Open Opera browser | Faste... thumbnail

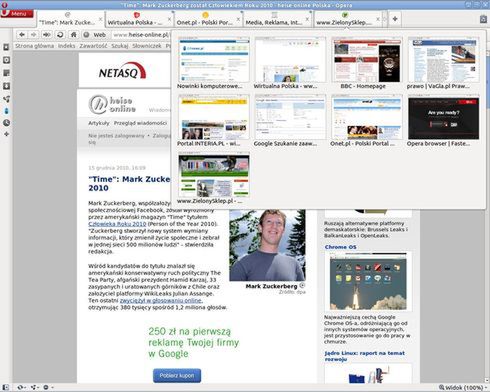coord(443,120)
